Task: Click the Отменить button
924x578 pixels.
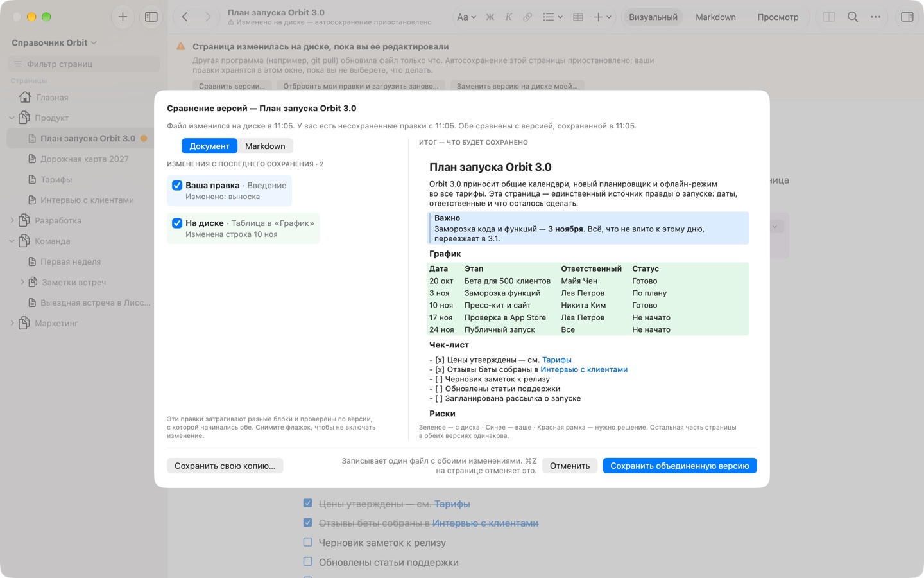Action: [570, 466]
